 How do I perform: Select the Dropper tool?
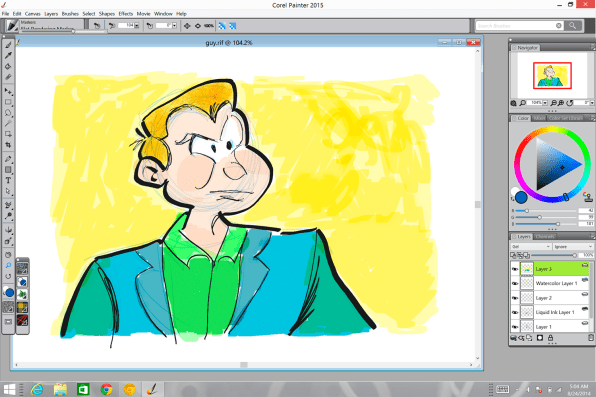(8, 56)
